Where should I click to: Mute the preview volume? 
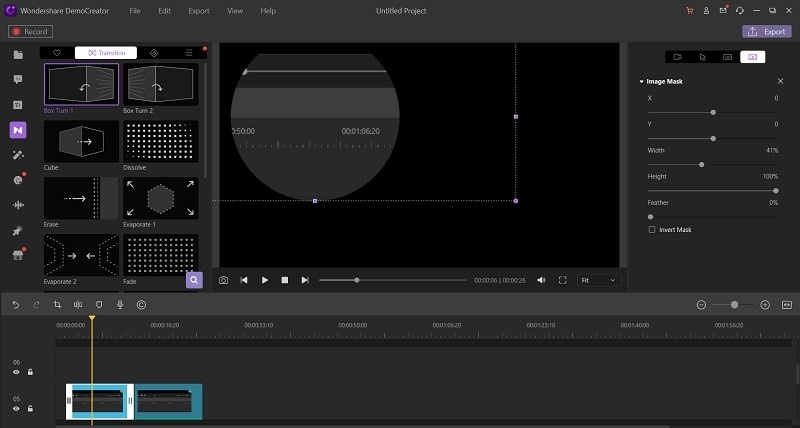(541, 280)
